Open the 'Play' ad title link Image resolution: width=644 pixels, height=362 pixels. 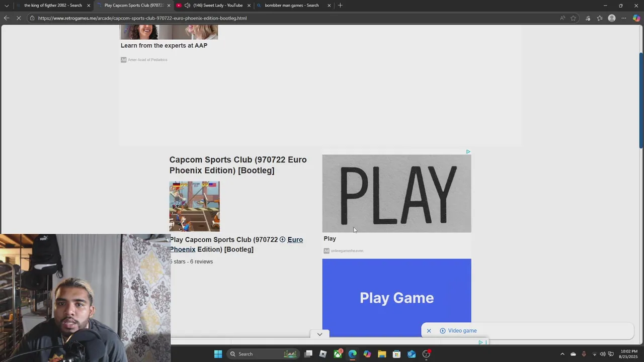(330, 239)
